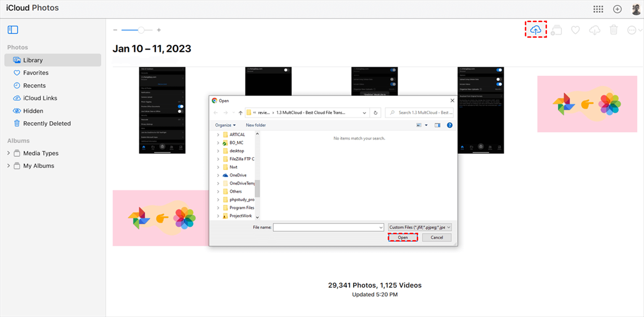Click the heart Favorite icon in toolbar
Screen dimensions: 644x317
point(575,31)
